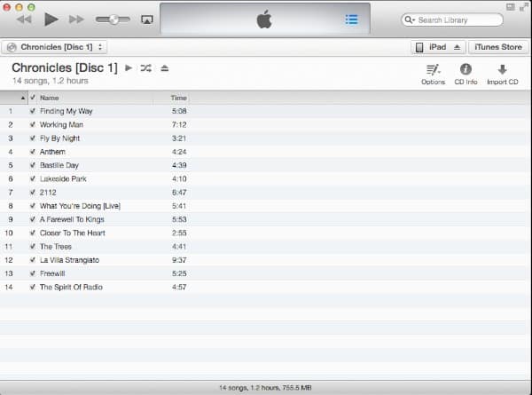Screen dimensions: 532x395
Task: Select the song name Freewill
Action: (x=52, y=273)
